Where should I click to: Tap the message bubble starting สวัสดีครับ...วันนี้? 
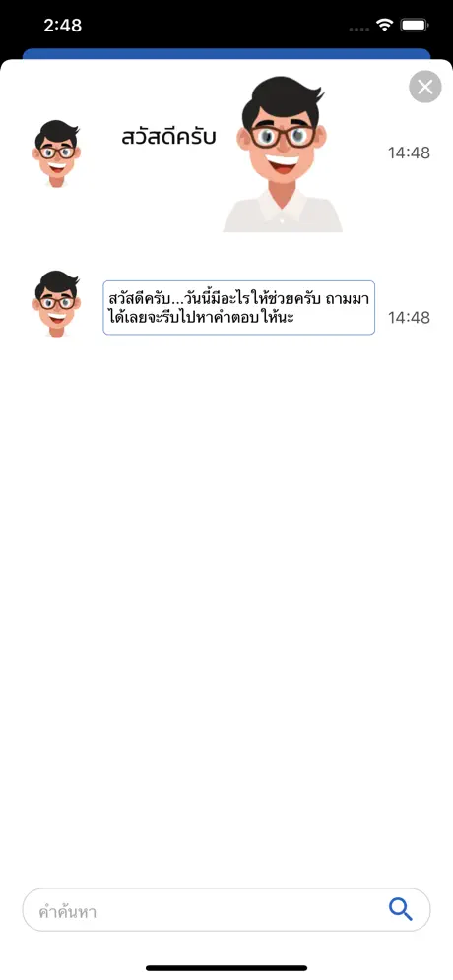coord(239,308)
